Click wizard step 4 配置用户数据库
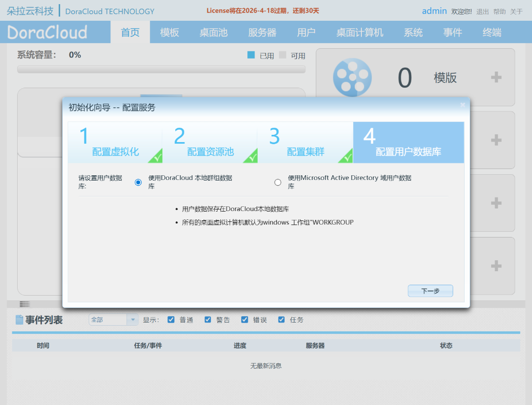Viewport: 532px width, 405px height. click(409, 143)
